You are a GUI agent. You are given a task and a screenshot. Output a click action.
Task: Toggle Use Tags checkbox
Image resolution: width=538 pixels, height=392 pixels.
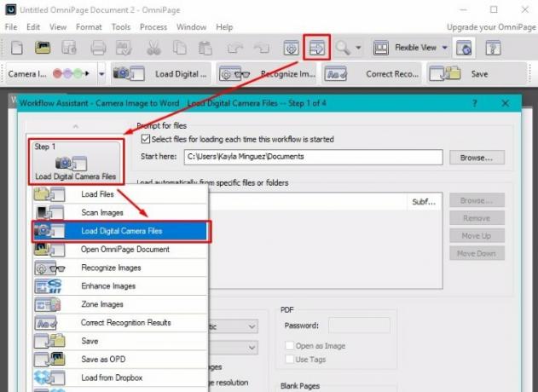pyautogui.click(x=290, y=360)
